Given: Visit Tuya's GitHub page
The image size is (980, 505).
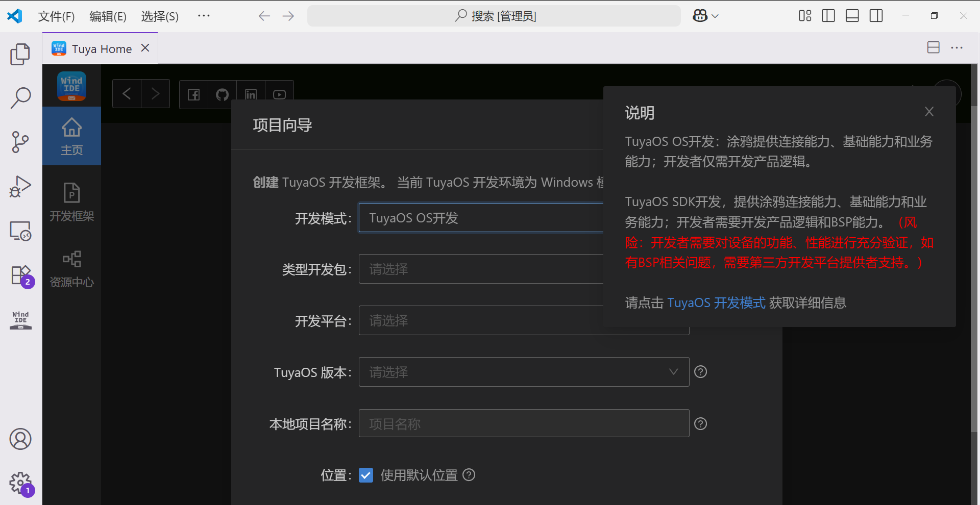Looking at the screenshot, I should pos(222,94).
